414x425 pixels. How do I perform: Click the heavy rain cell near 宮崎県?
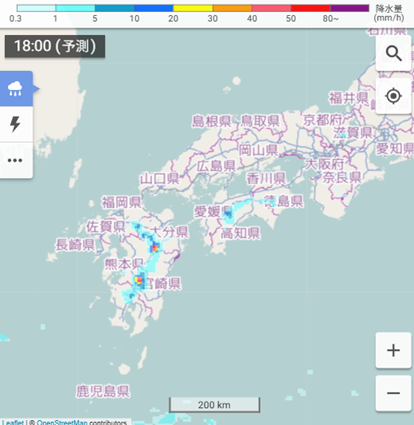139,281
